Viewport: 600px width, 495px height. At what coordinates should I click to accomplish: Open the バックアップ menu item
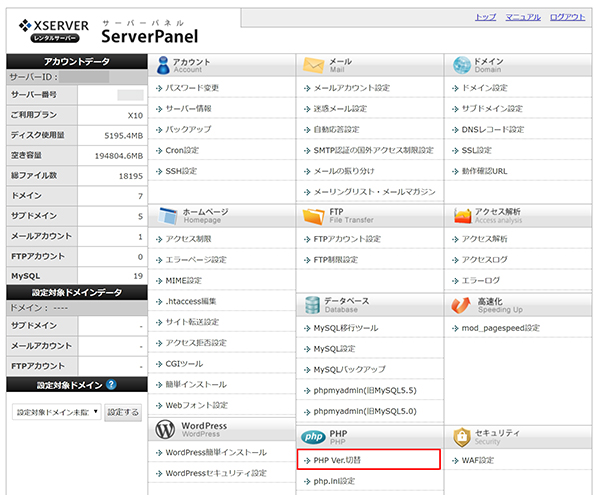(x=188, y=129)
